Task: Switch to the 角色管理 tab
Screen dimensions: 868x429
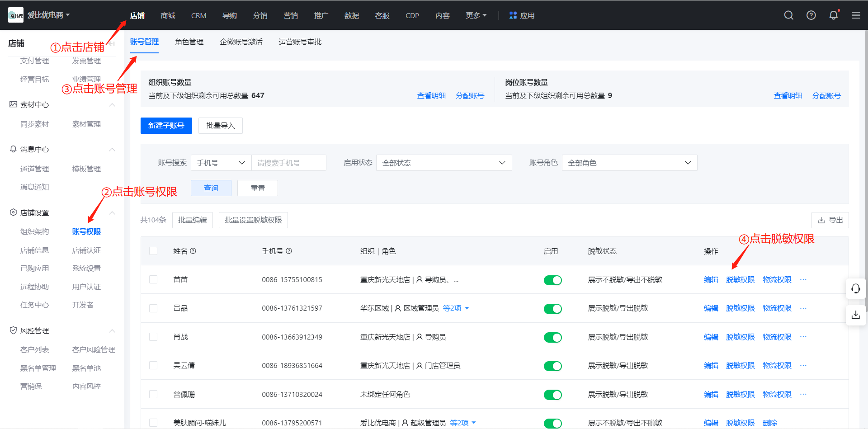Action: 189,42
